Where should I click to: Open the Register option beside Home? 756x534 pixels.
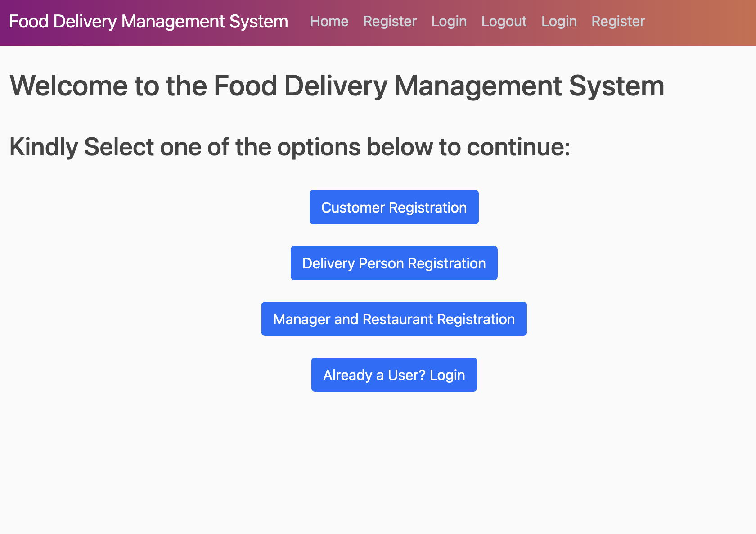390,21
